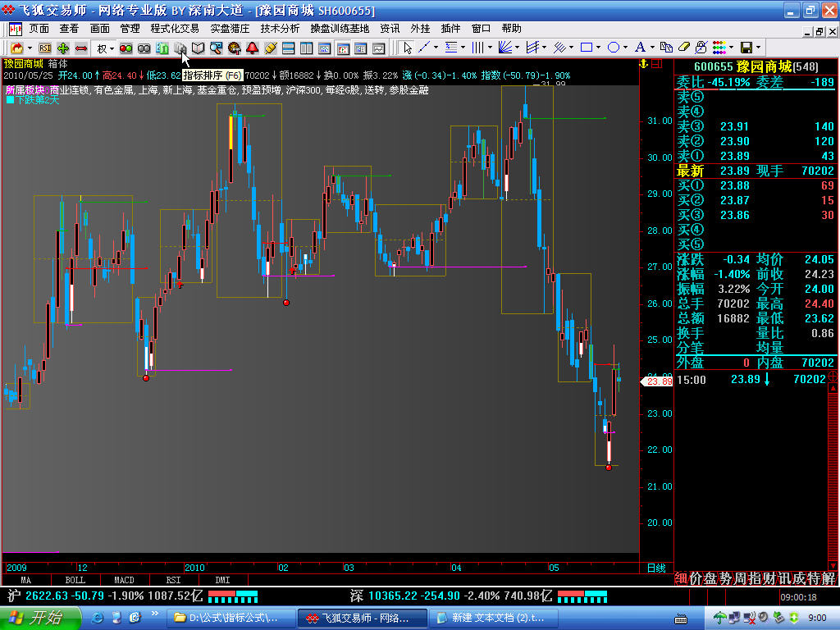The height and width of the screenshot is (630, 840).
Task: Select the vertical columns layout icon
Action: 307,48
